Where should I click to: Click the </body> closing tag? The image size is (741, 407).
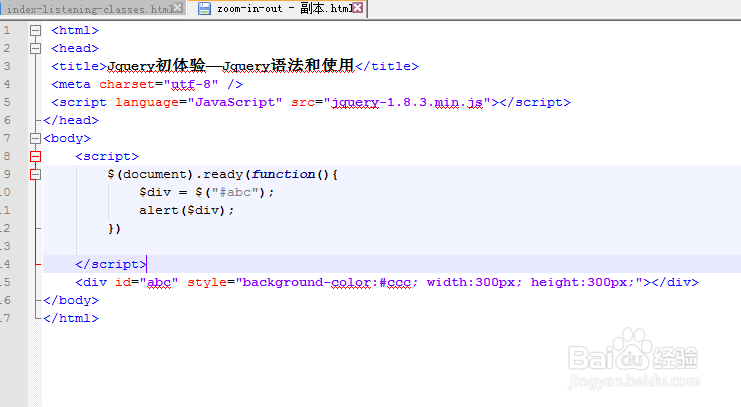click(x=71, y=300)
